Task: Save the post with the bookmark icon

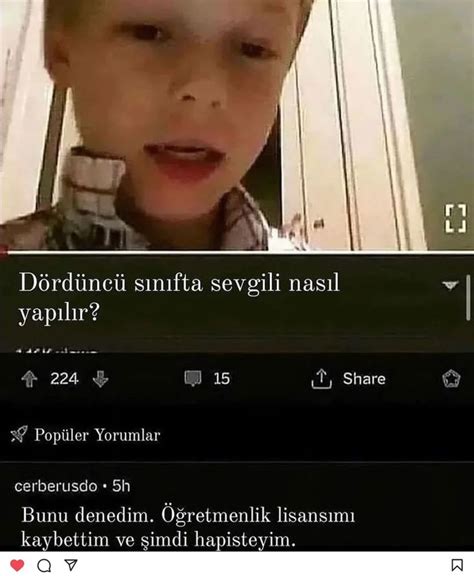Action: [457, 565]
